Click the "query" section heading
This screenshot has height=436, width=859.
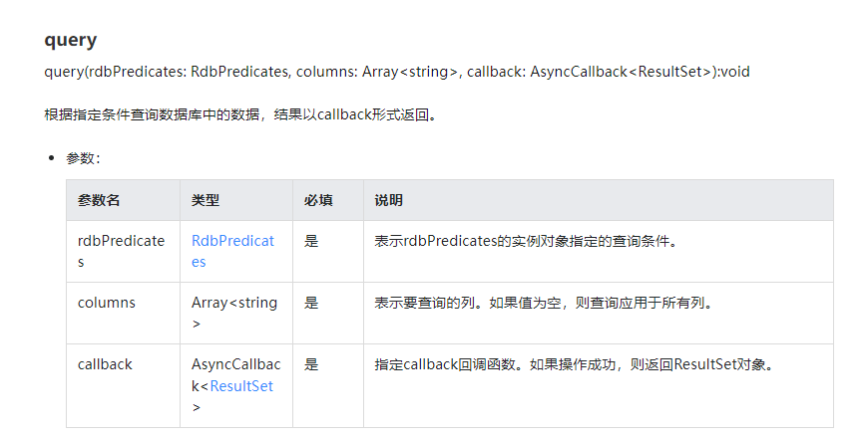(71, 40)
